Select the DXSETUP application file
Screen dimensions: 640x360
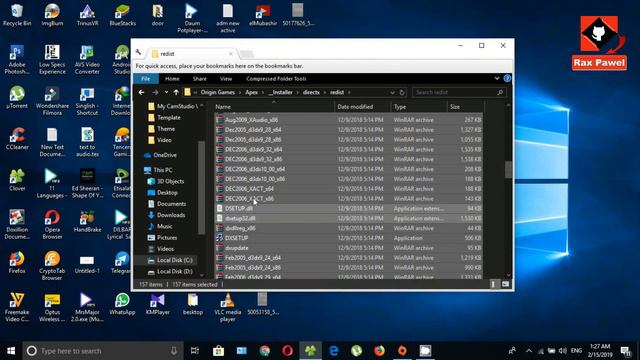click(349, 238)
